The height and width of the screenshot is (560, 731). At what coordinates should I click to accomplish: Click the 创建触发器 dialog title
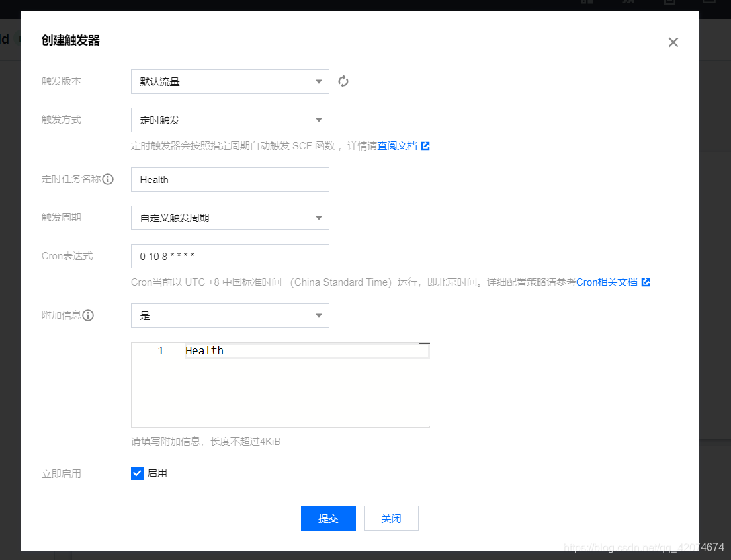tap(70, 40)
